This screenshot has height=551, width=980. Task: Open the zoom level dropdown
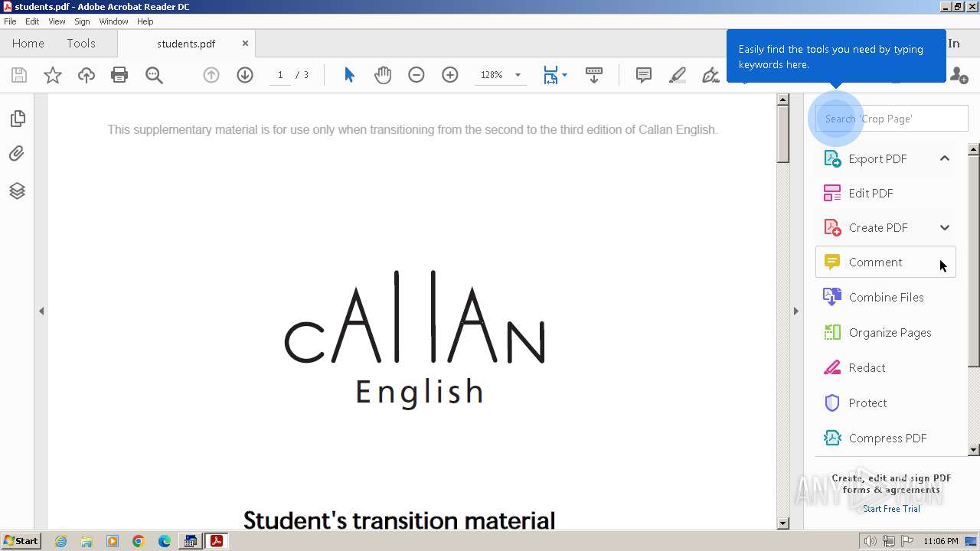518,75
